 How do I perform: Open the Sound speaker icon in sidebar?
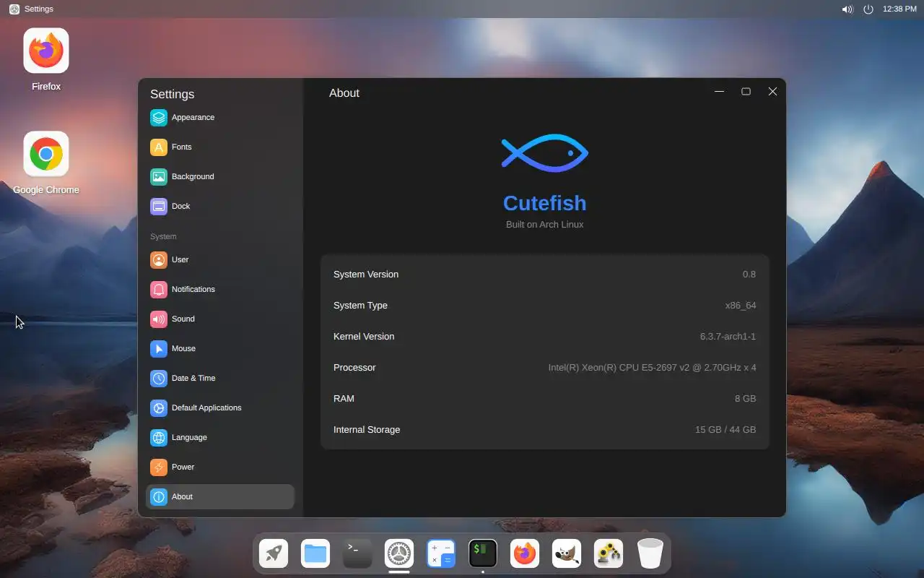click(159, 319)
